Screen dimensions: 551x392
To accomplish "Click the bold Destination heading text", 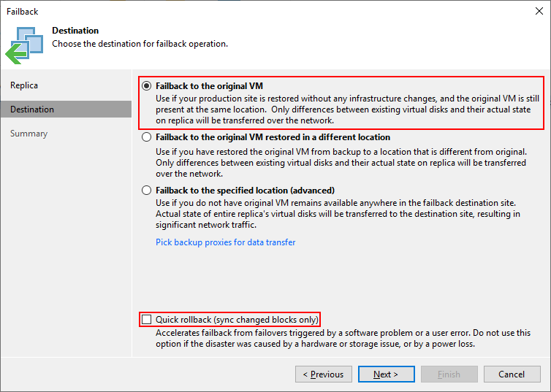I will [x=75, y=31].
